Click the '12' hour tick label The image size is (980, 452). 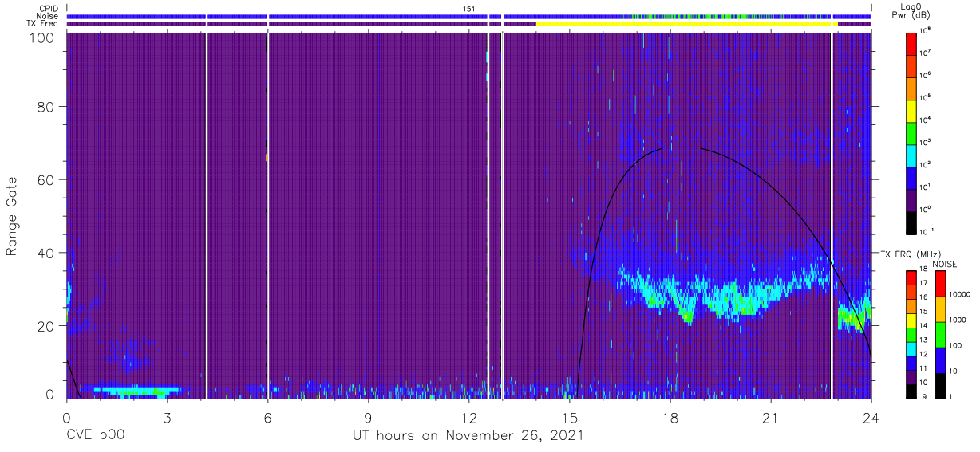[468, 417]
